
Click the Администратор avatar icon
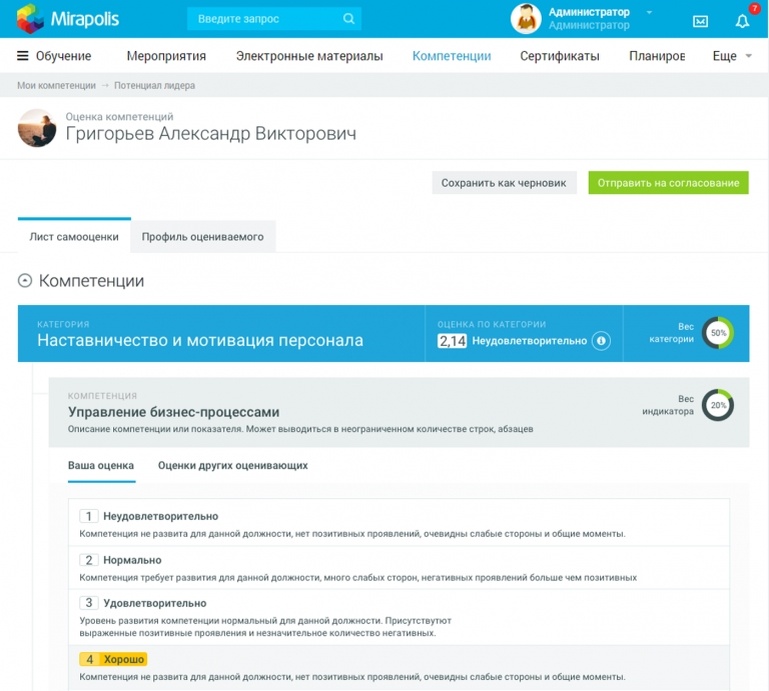point(526,19)
